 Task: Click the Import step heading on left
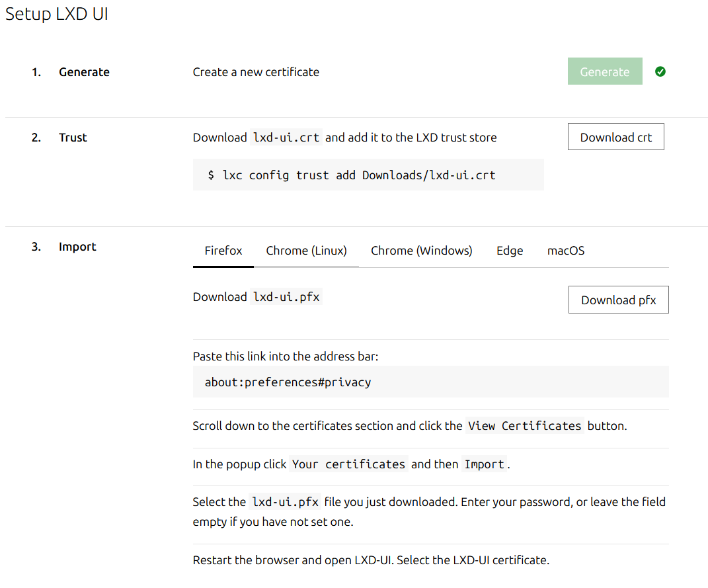(x=77, y=247)
